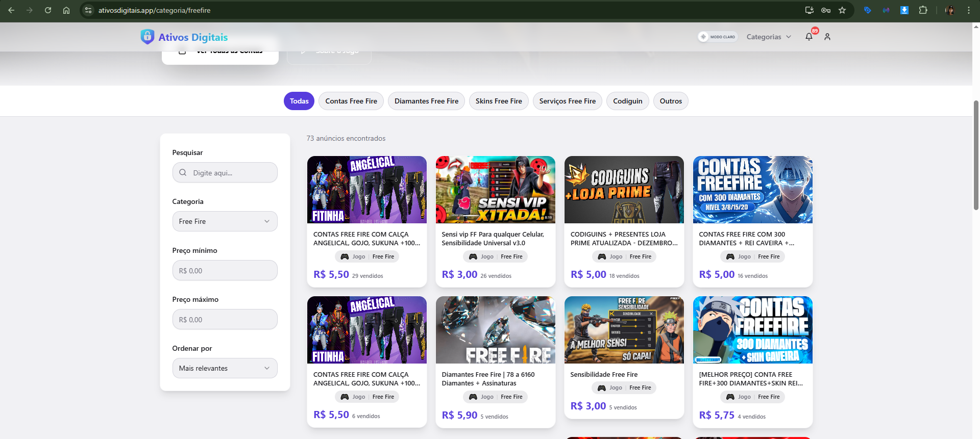
Task: Open the browser extensions puzzle icon
Action: click(923, 10)
